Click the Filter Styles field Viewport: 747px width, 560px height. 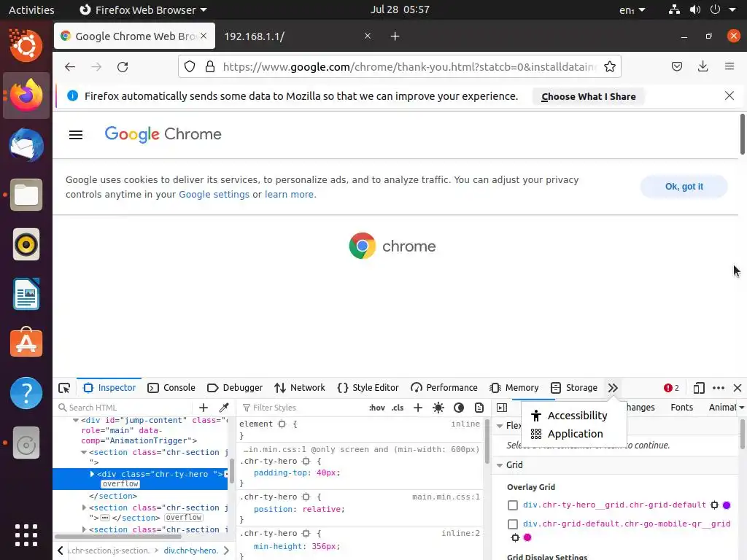click(x=303, y=408)
